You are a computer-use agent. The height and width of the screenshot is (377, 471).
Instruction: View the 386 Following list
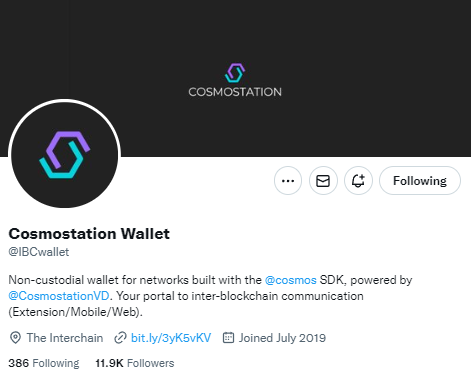44,363
